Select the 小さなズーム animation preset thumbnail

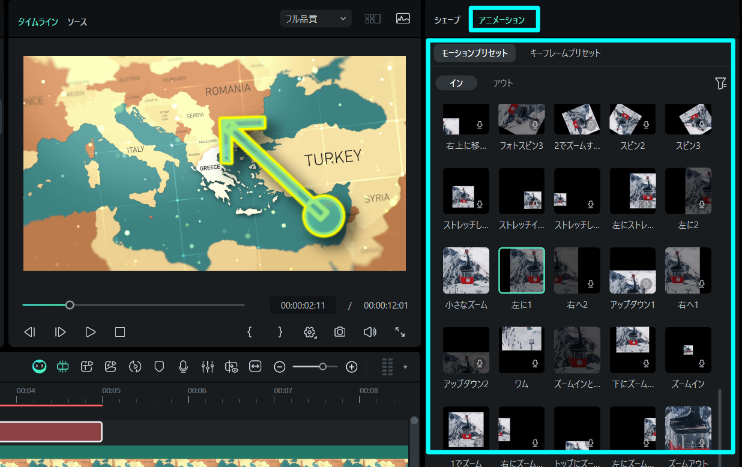coord(466,271)
